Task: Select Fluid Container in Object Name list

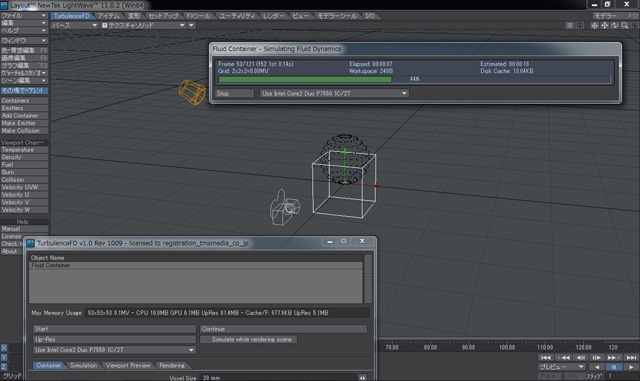Action: pyautogui.click(x=196, y=265)
